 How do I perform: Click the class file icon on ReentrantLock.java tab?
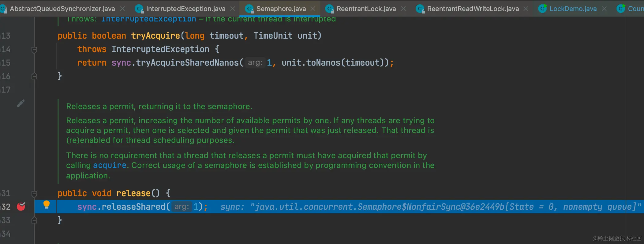point(329,9)
